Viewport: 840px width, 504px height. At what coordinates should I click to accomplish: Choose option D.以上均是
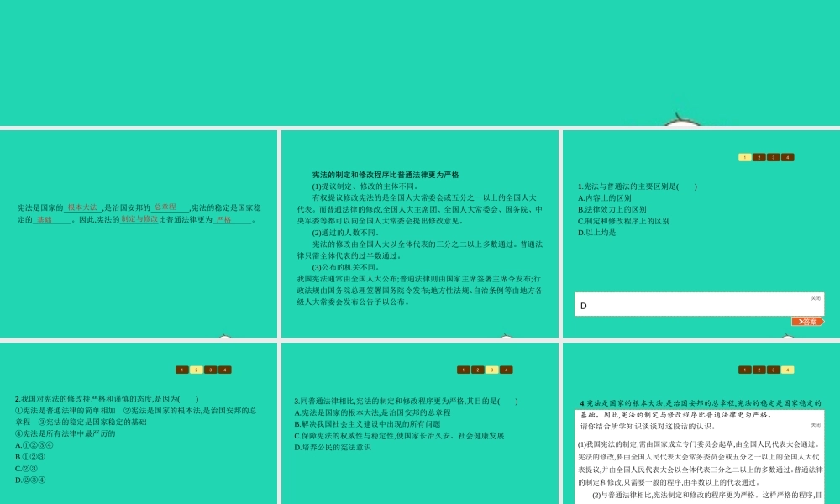click(596, 233)
